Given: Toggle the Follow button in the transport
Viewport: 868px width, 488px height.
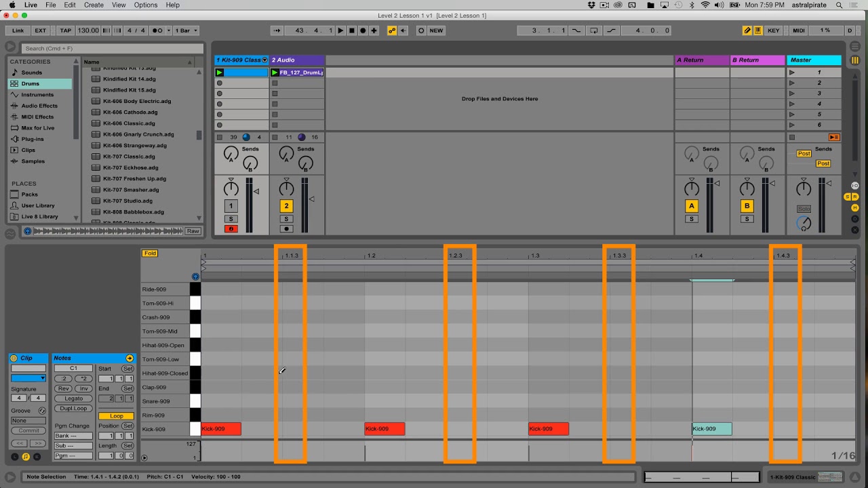Looking at the screenshot, I should [277, 30].
